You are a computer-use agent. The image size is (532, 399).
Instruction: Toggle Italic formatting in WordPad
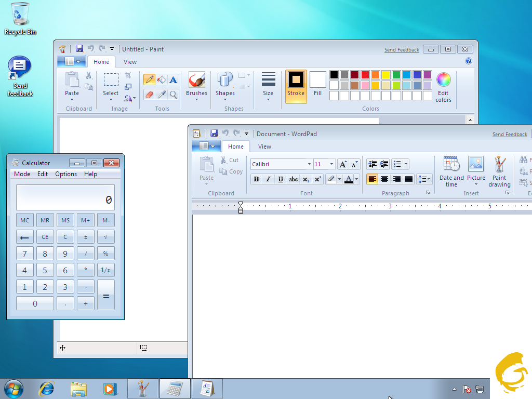click(x=269, y=179)
